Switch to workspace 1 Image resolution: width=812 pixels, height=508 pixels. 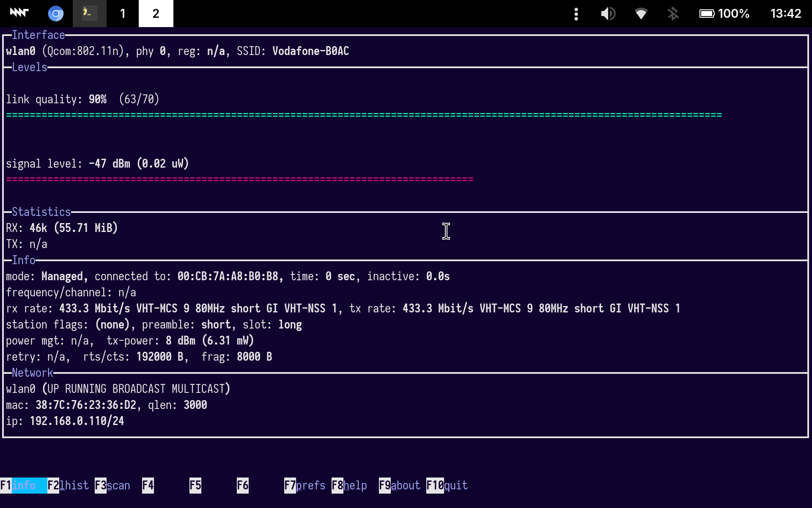(123, 14)
